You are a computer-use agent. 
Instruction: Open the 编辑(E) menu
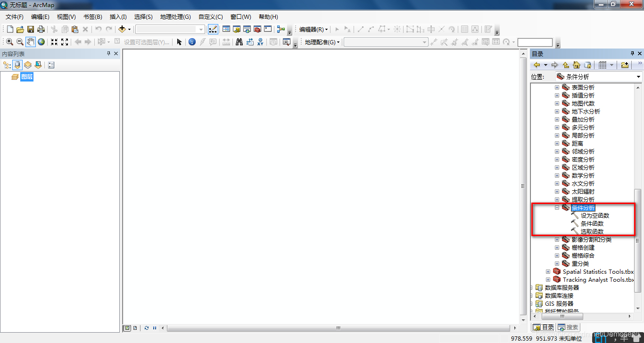click(x=40, y=16)
